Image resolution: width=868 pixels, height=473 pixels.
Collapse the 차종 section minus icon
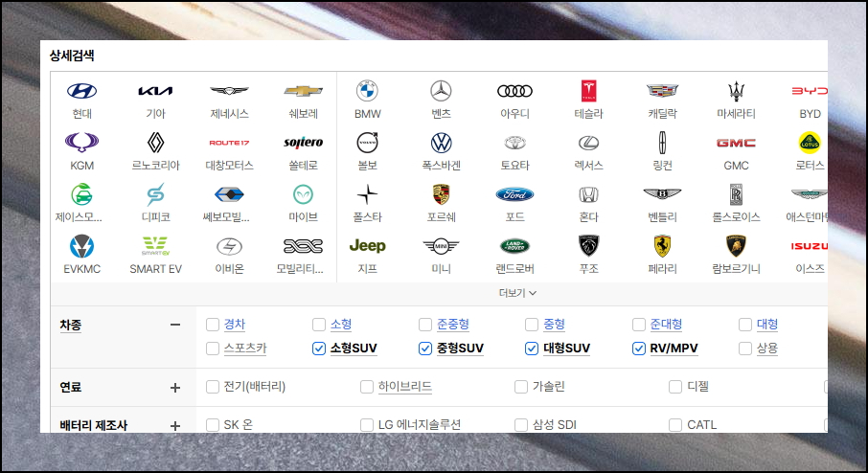click(175, 325)
